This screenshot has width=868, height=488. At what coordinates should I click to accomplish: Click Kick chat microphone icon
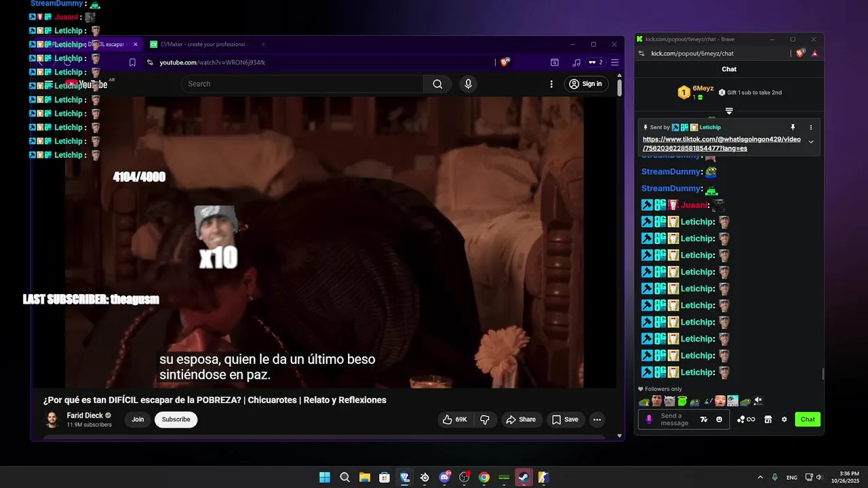pos(649,420)
